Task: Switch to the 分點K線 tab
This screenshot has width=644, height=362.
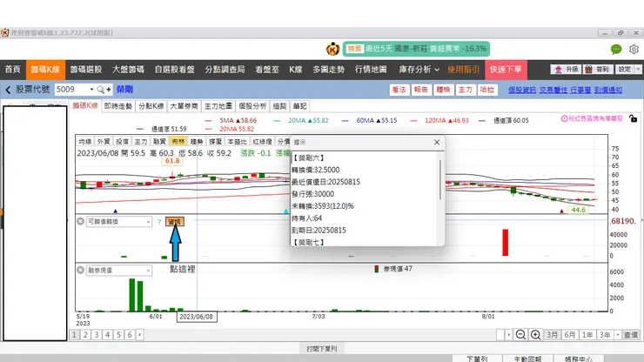Action: [151, 106]
